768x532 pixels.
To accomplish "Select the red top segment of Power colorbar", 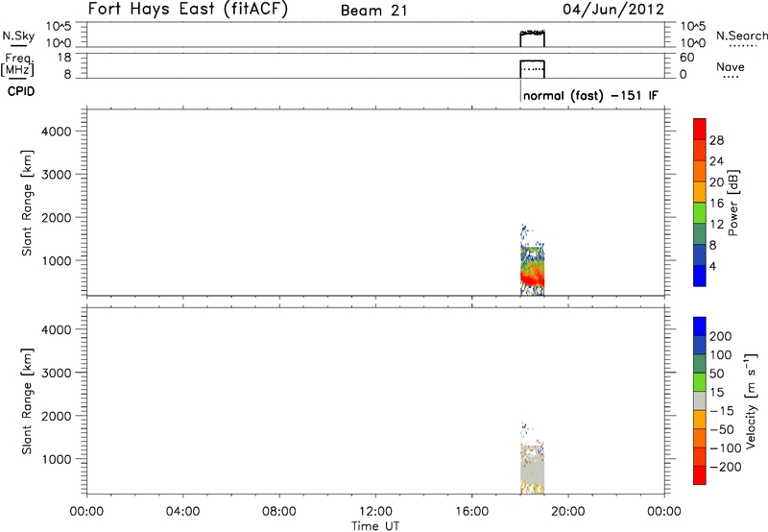I will click(700, 129).
